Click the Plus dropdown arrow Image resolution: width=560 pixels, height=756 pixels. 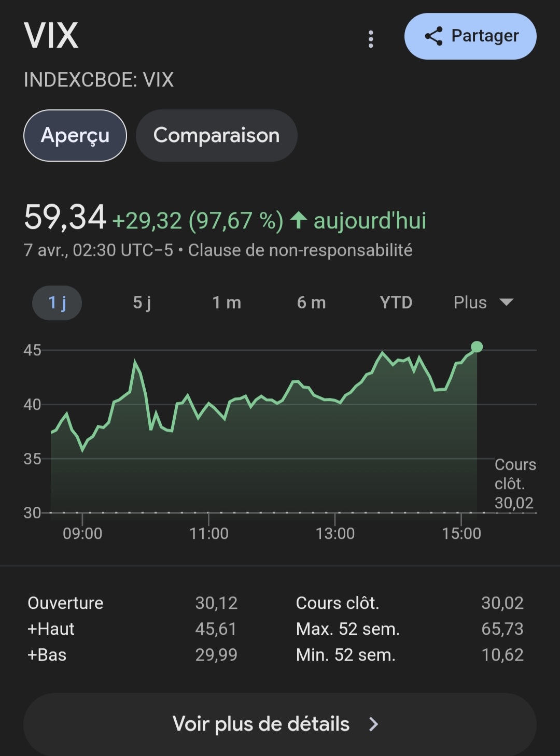pos(506,303)
